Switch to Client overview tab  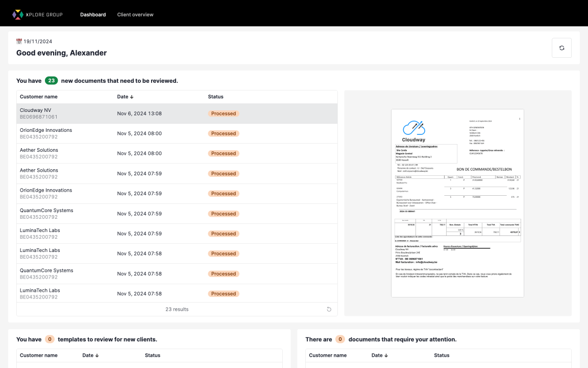pos(135,14)
